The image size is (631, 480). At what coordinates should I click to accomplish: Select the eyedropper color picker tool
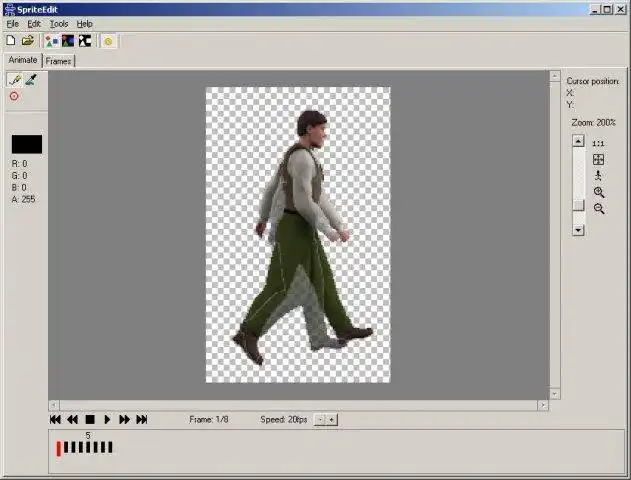(x=31, y=80)
